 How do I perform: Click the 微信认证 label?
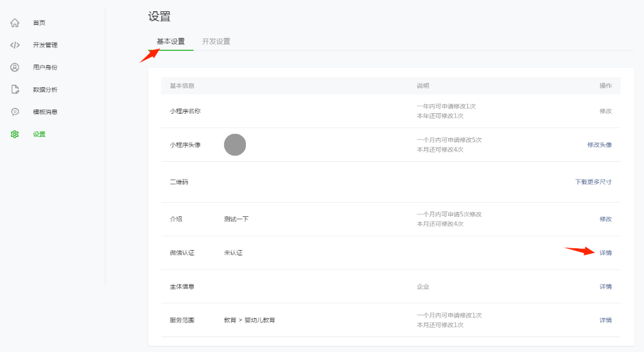(x=182, y=253)
